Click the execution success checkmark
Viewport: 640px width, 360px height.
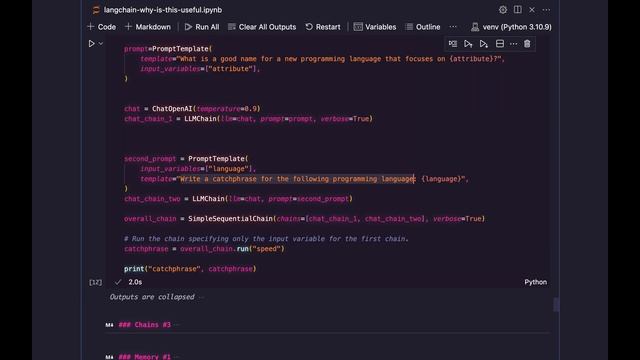click(118, 282)
